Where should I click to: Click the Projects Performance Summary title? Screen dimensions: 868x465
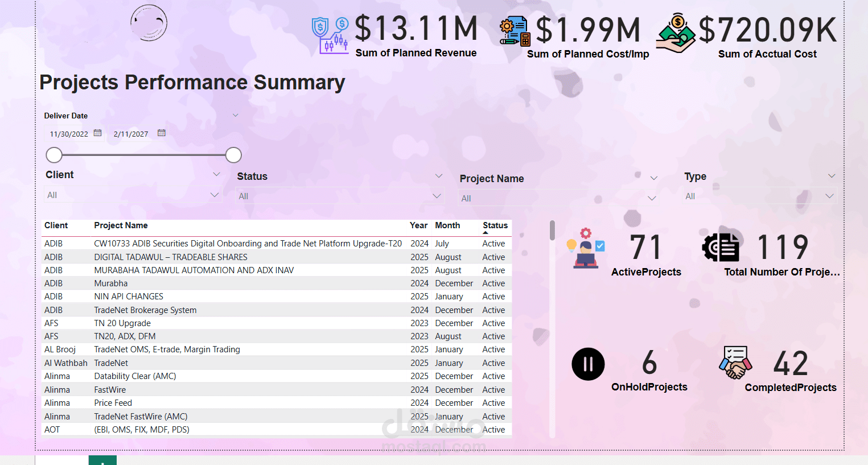tap(192, 83)
